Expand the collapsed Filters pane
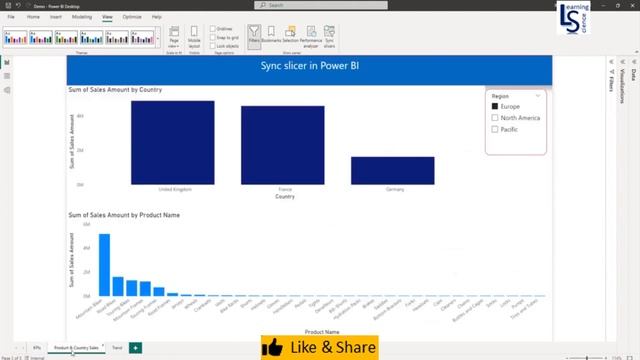This screenshot has width=640, height=360. click(611, 62)
